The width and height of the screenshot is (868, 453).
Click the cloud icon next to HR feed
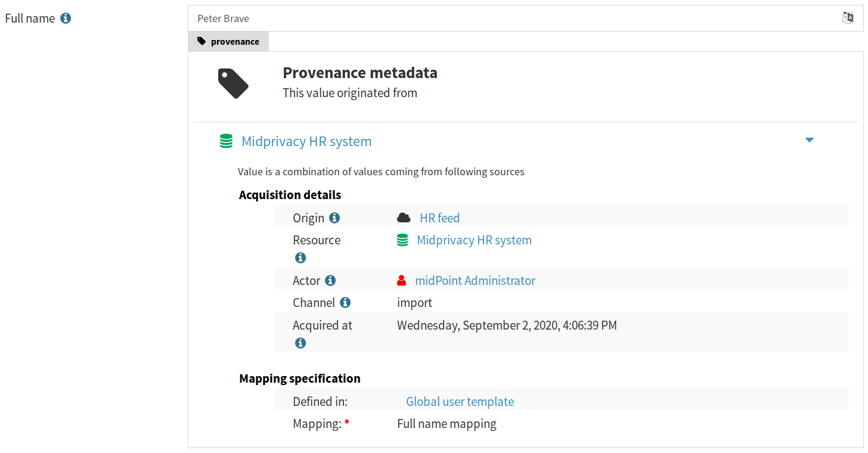[404, 217]
